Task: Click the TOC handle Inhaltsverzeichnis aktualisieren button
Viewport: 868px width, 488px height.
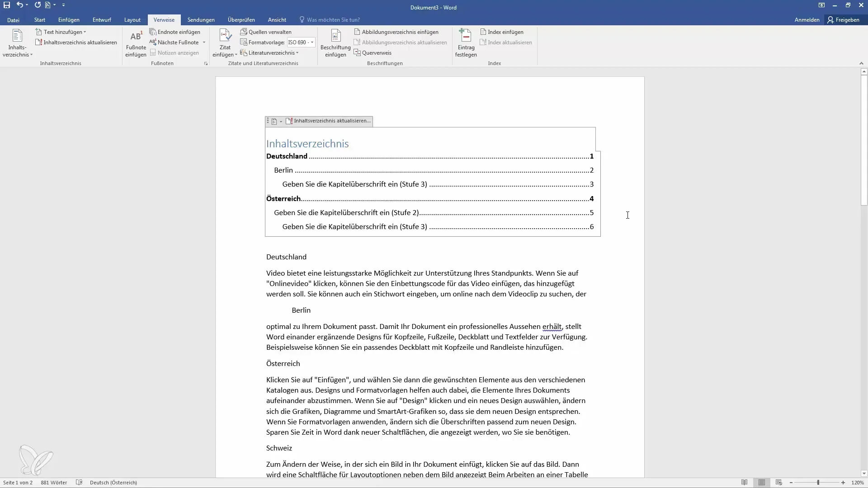Action: coord(328,121)
